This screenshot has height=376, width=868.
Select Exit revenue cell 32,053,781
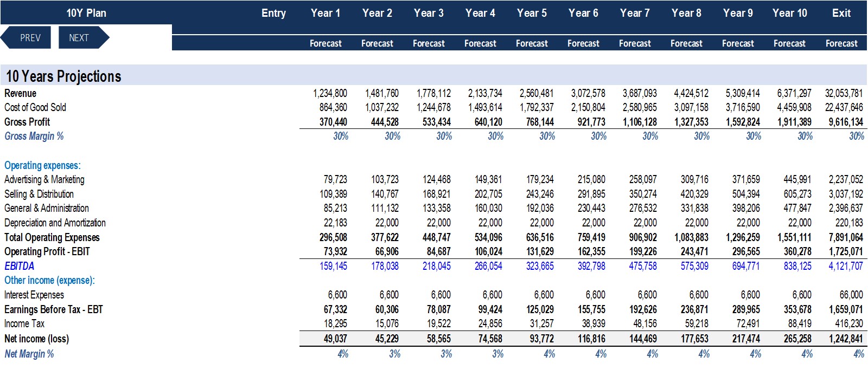[x=844, y=93]
